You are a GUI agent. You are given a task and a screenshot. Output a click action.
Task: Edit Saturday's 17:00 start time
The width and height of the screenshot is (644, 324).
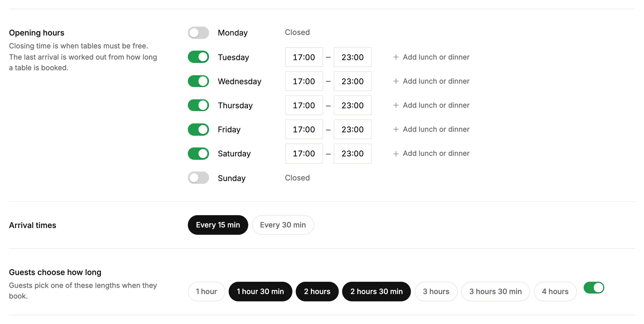pyautogui.click(x=304, y=154)
